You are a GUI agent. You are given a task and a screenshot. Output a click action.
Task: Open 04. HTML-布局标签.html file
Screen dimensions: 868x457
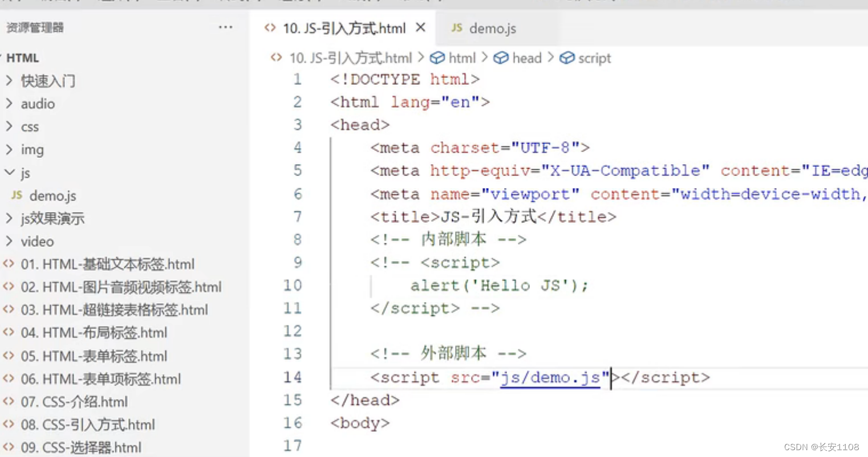[x=94, y=332]
